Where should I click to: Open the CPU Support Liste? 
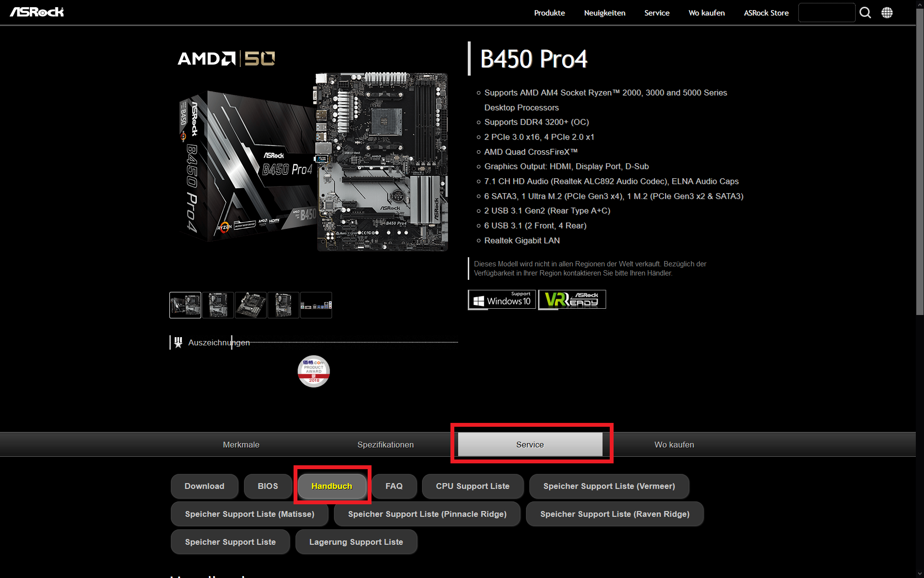(472, 486)
